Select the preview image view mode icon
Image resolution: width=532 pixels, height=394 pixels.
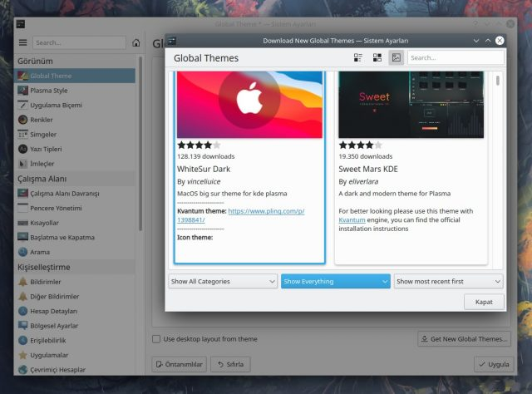point(396,57)
